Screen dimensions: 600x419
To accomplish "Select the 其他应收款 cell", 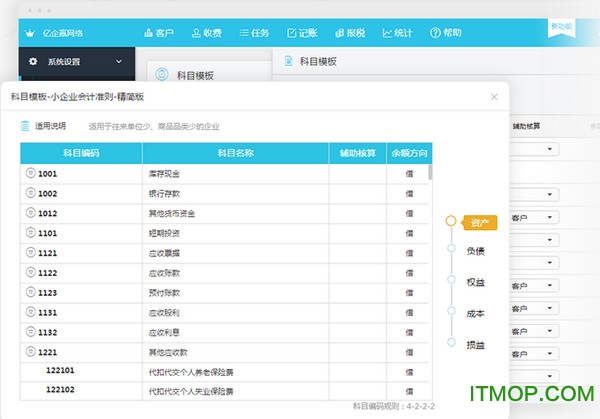I will click(x=235, y=352).
